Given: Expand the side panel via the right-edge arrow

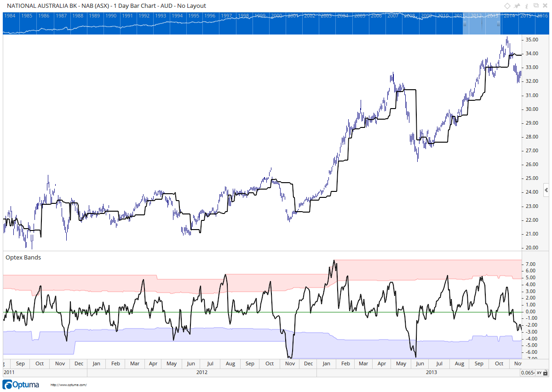Looking at the screenshot, I should (x=547, y=190).
